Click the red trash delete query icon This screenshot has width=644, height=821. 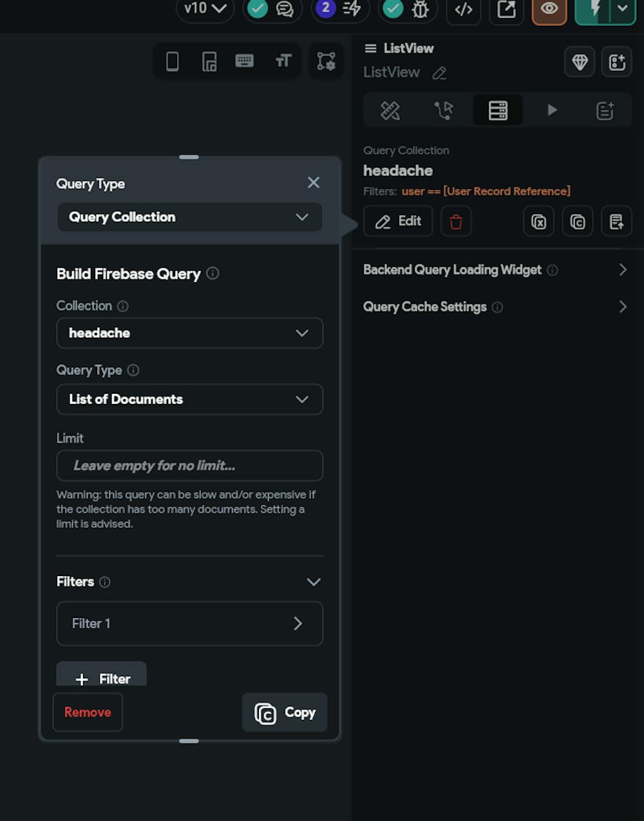point(456,222)
